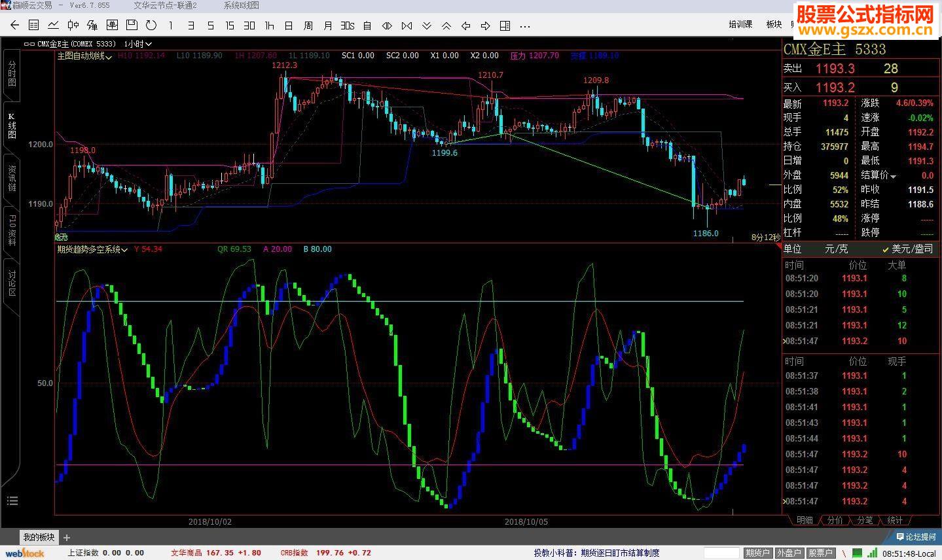Open the F10资料 side tab
The width and height of the screenshot is (942, 560).
click(x=12, y=230)
